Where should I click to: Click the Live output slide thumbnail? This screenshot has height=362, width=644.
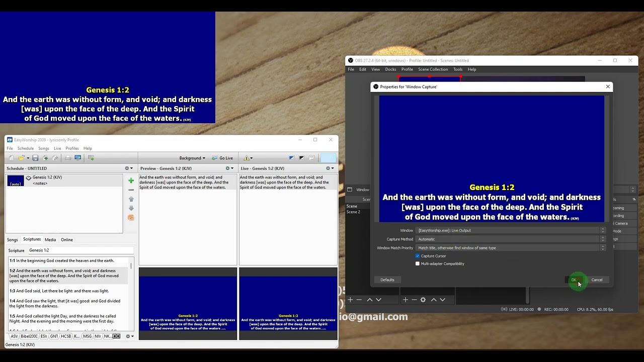coord(288,304)
